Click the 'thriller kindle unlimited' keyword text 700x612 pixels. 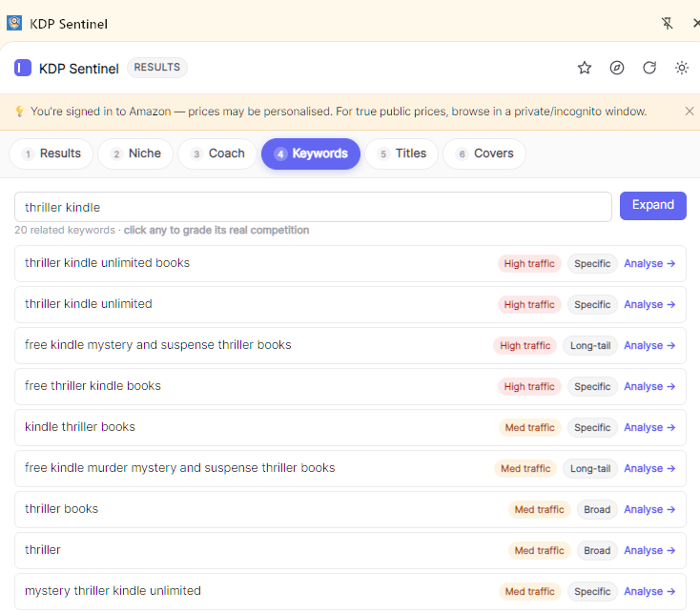tap(89, 304)
